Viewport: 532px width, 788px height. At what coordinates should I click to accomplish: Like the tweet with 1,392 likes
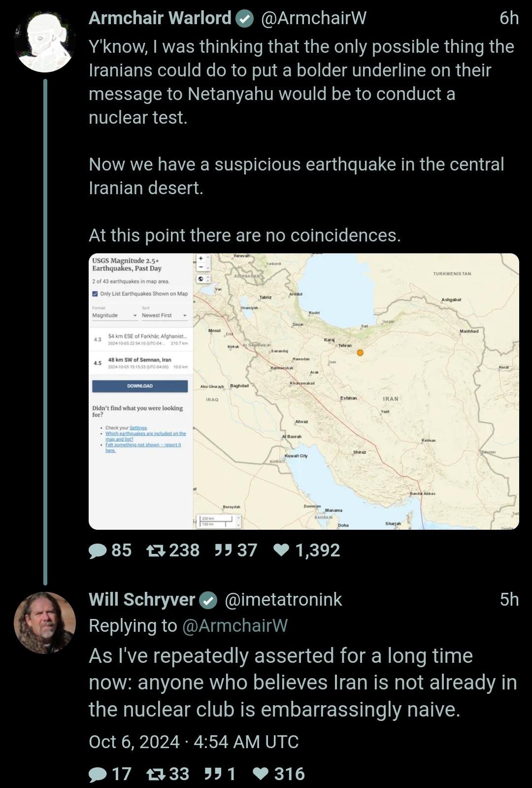281,550
